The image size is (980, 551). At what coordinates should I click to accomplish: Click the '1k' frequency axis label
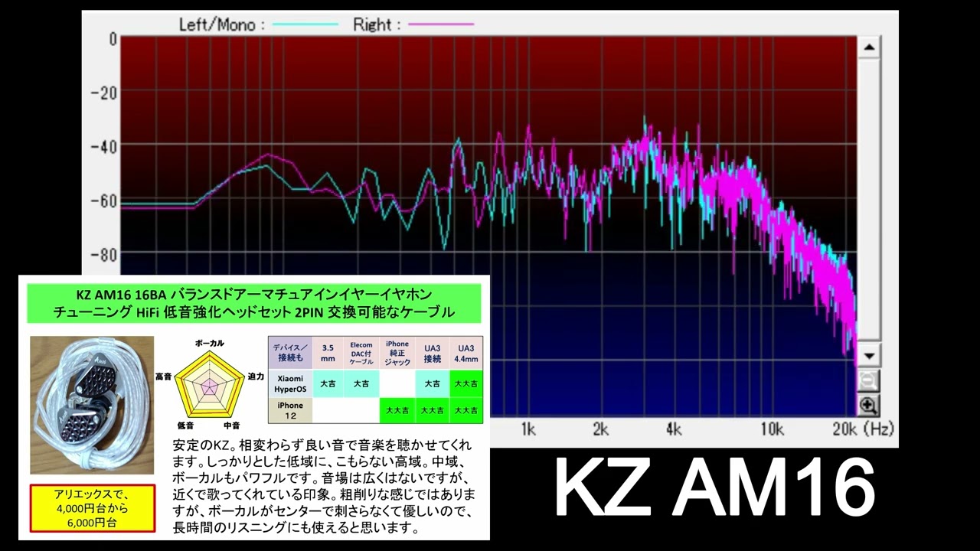pos(528,429)
